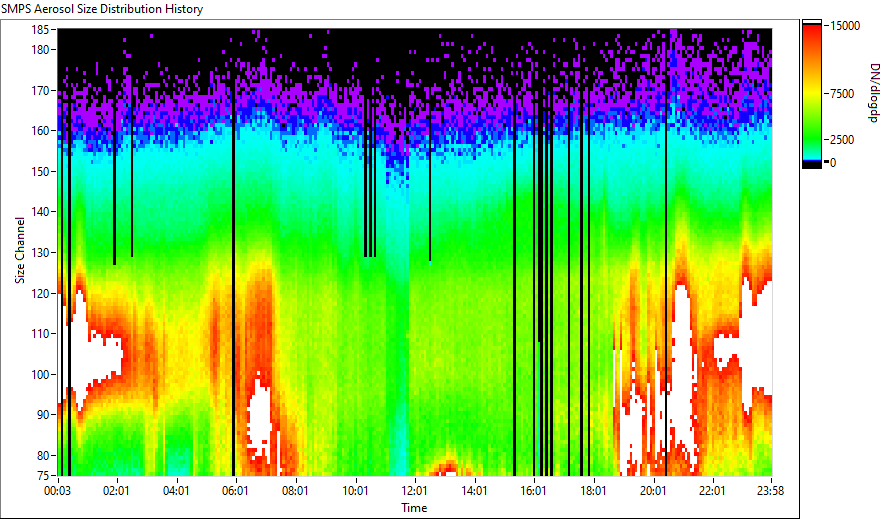
Task: Click the 02:01 time axis label
Action: pos(117,491)
